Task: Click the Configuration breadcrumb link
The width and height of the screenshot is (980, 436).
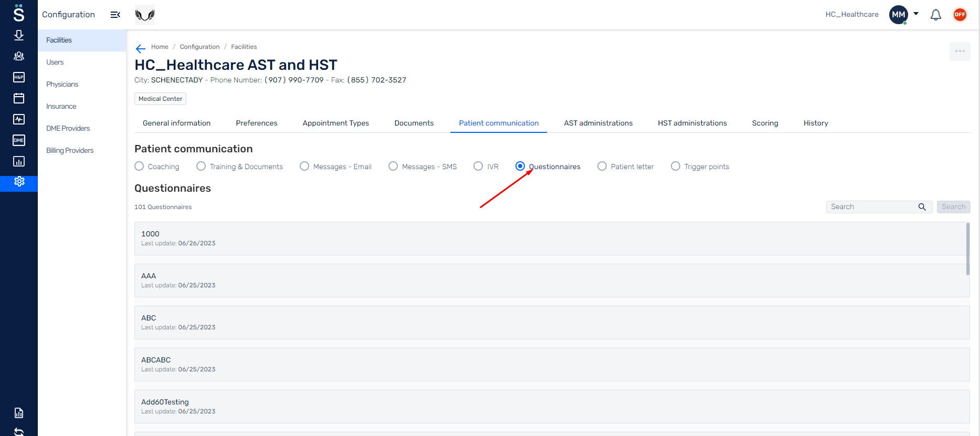Action: [199, 47]
